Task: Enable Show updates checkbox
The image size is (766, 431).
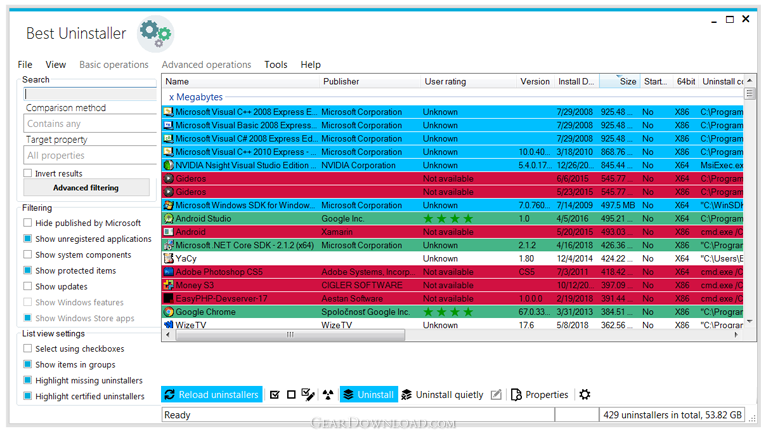Action: (x=28, y=286)
